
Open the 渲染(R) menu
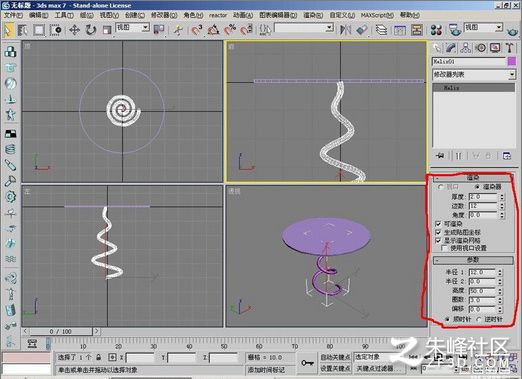313,15
